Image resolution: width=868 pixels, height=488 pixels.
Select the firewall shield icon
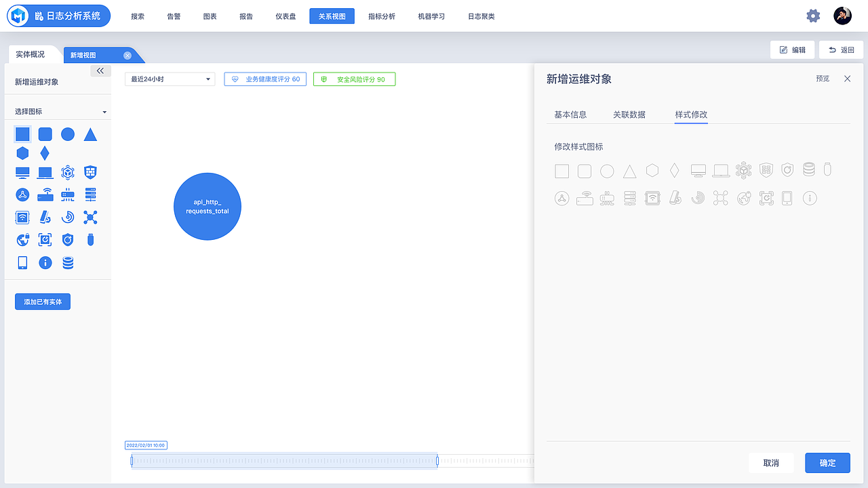[90, 172]
